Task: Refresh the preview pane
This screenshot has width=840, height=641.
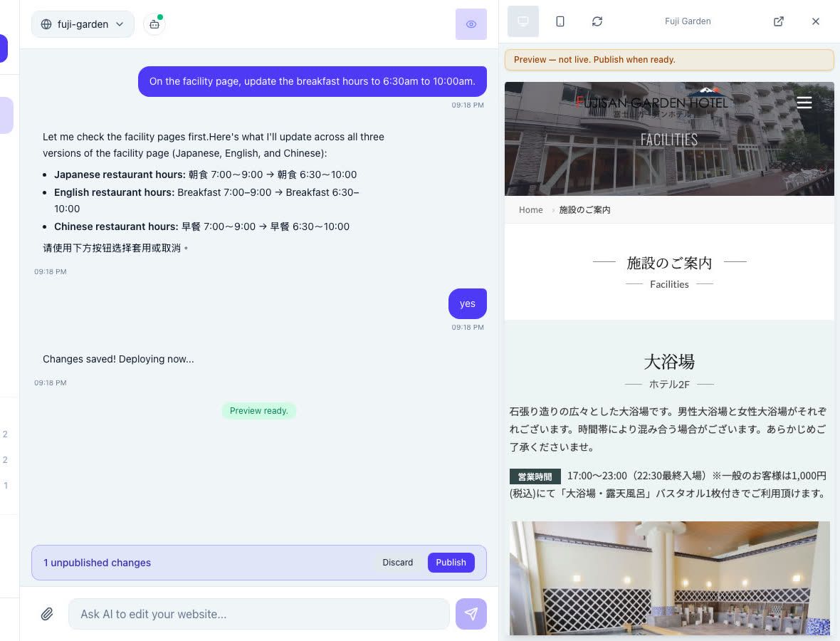Action: click(x=597, y=21)
